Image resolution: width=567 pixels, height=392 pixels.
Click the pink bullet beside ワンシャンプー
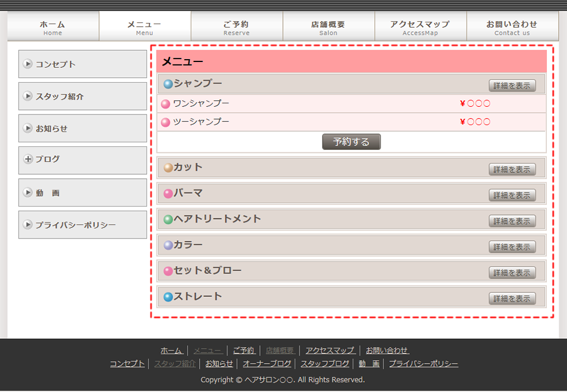(x=165, y=104)
